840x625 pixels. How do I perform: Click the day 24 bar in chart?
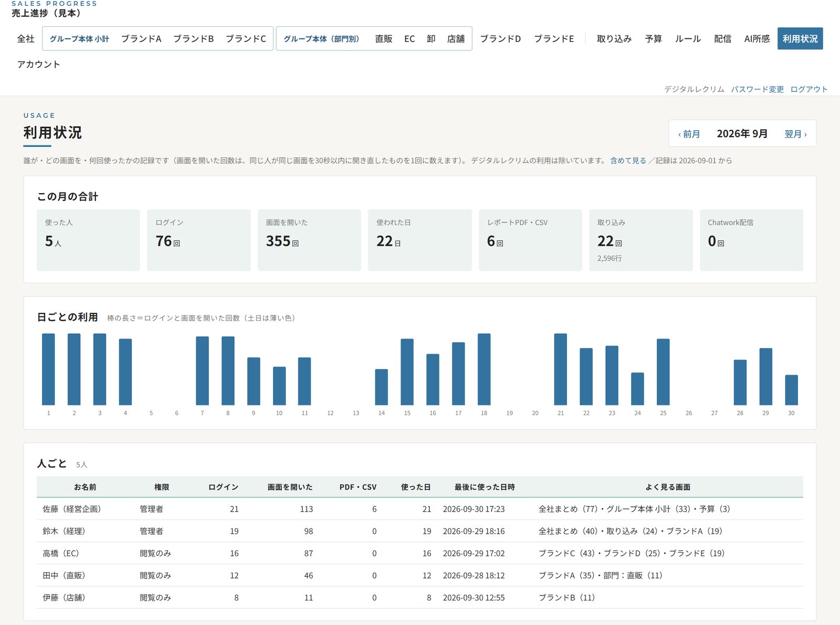coord(637,389)
